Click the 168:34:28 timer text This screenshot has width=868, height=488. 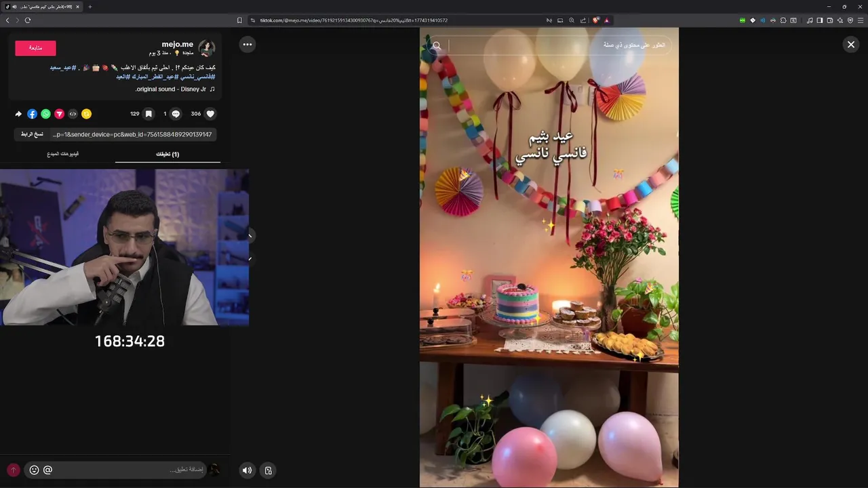[x=130, y=341]
